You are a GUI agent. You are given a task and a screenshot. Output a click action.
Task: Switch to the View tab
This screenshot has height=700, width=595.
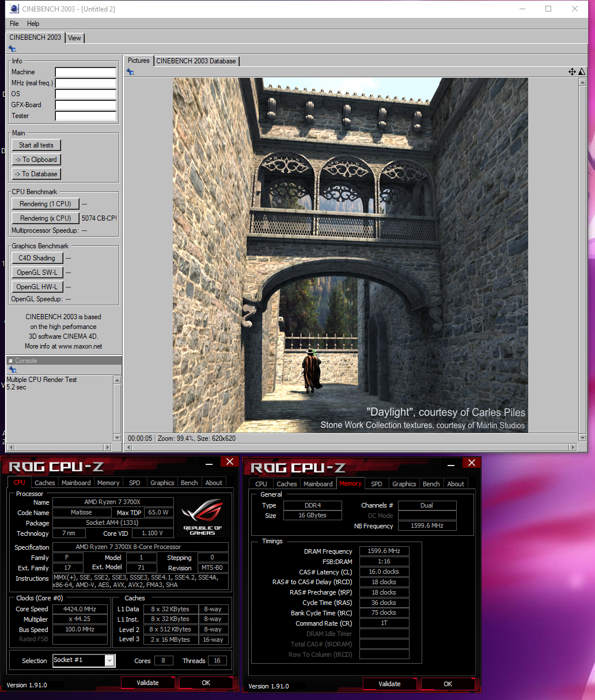[75, 38]
